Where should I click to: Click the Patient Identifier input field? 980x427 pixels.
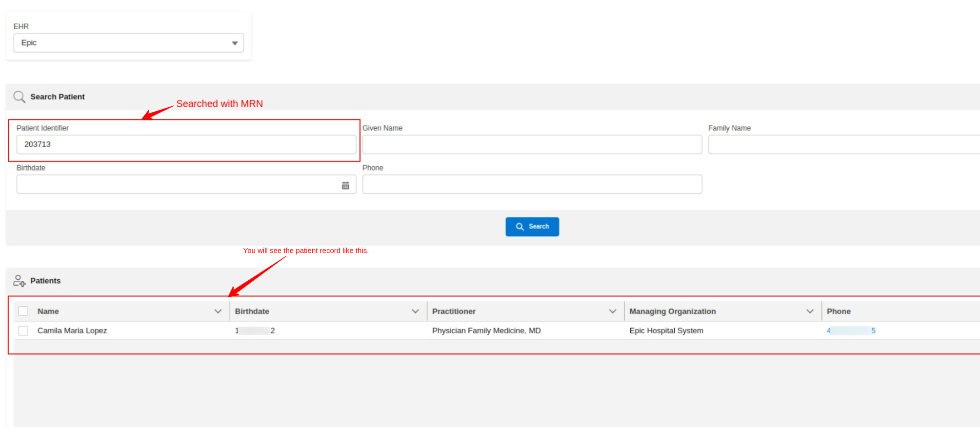pos(185,145)
